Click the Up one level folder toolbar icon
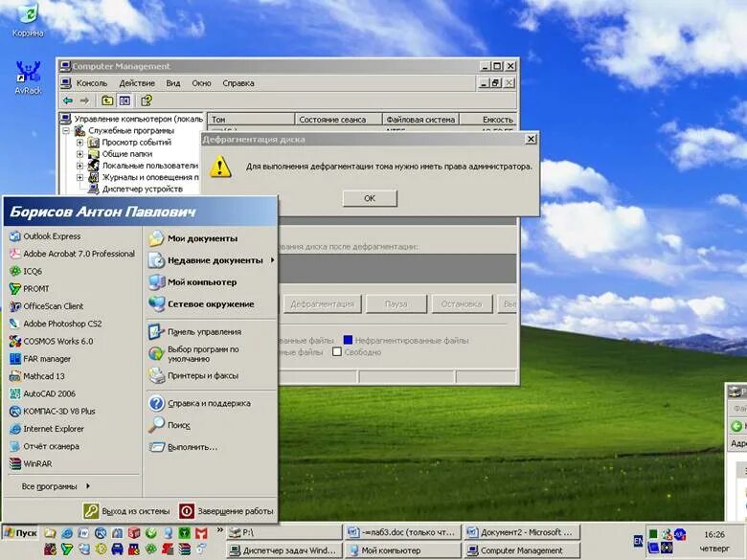747x560 pixels. [107, 101]
